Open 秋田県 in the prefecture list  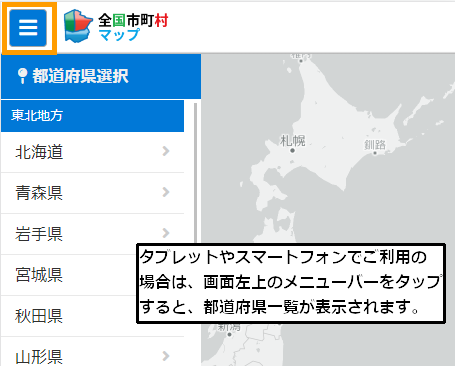69,316
